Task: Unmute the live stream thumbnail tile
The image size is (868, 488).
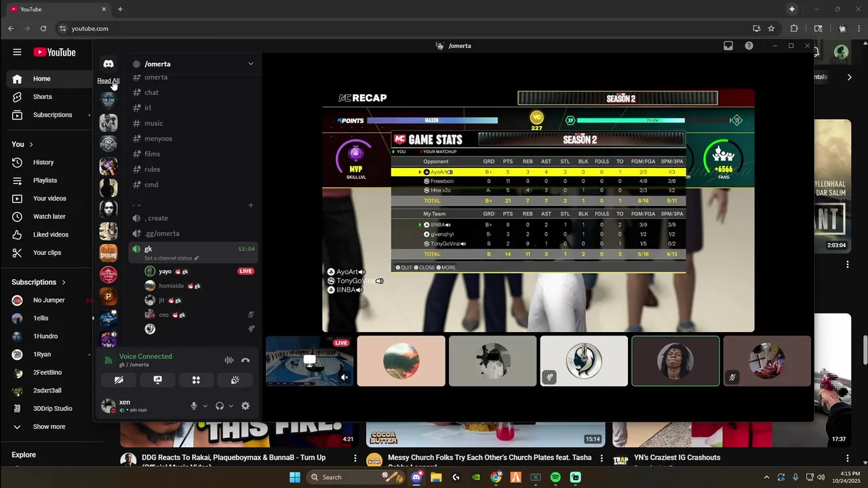Action: point(344,378)
